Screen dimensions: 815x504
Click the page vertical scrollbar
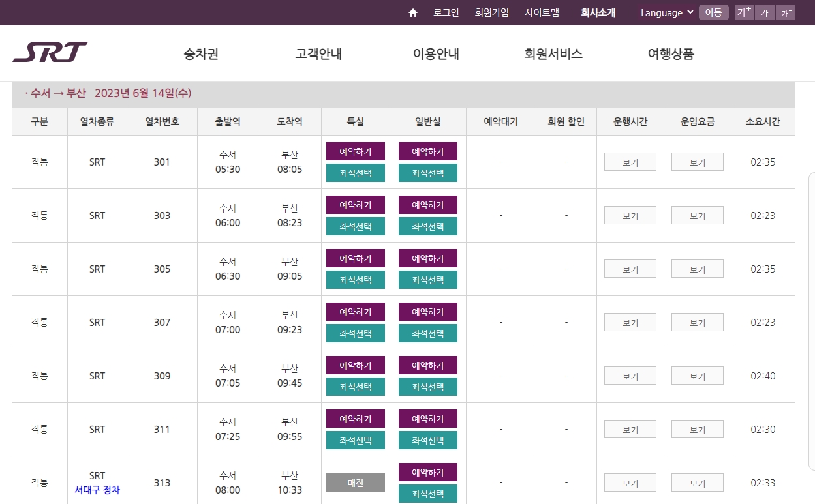click(x=812, y=321)
